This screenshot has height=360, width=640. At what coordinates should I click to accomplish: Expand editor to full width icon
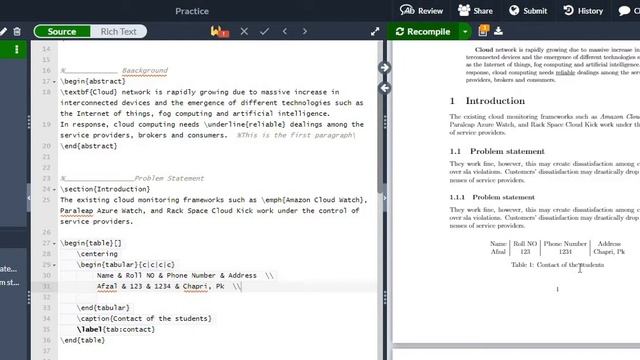pyautogui.click(x=375, y=31)
